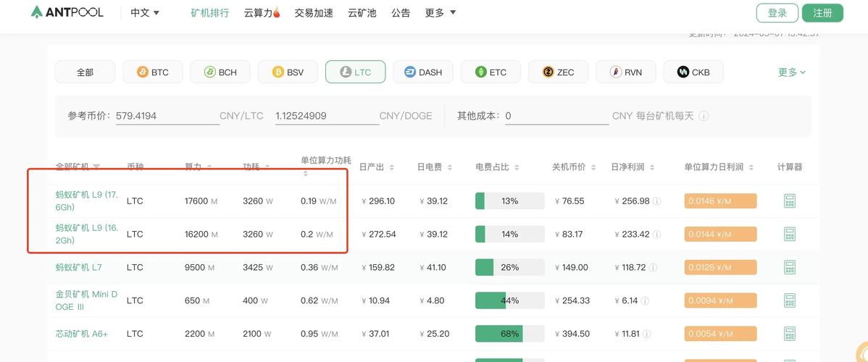Image resolution: width=868 pixels, height=362 pixels.
Task: Filter miners by ETC
Action: pos(491,72)
